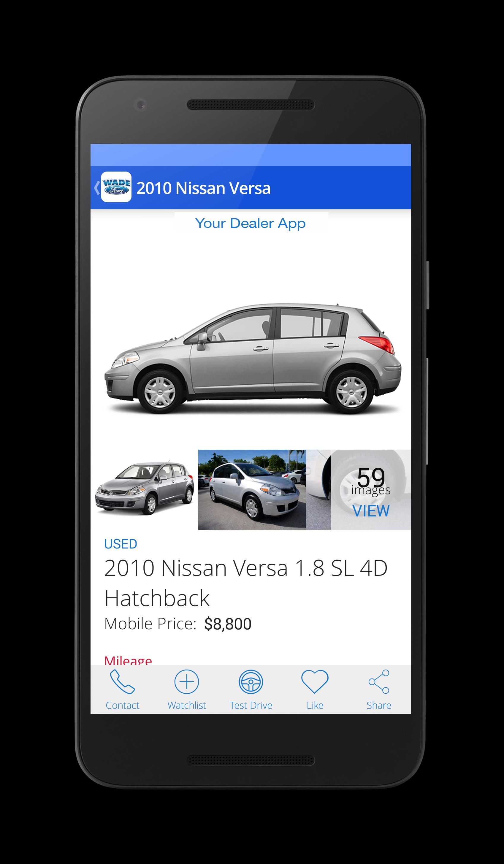The width and height of the screenshot is (504, 864).
Task: Tap the Watchlist label in bottom bar
Action: point(186,705)
